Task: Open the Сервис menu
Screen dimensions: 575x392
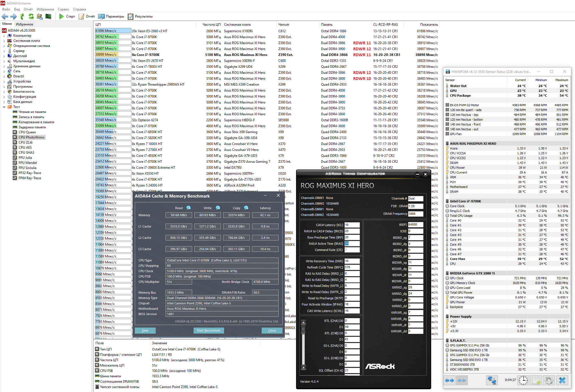Action: (x=63, y=9)
